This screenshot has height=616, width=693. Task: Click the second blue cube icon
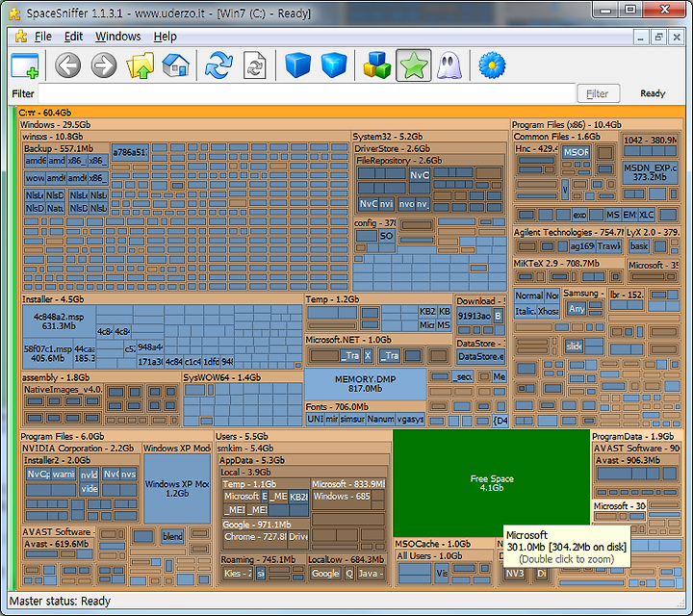334,65
